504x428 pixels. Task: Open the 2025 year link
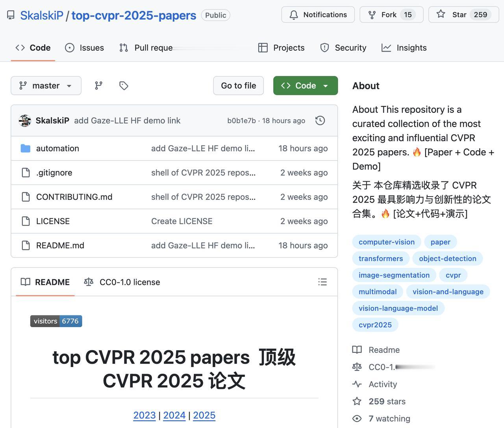coord(204,415)
